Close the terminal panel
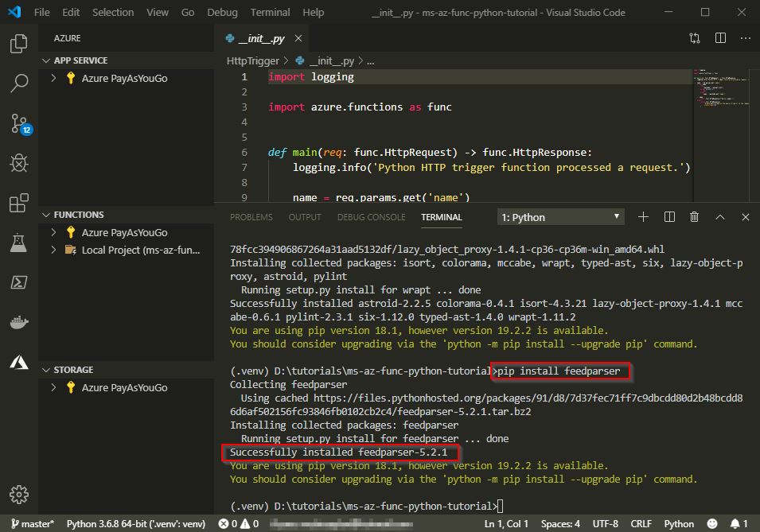 [x=746, y=217]
